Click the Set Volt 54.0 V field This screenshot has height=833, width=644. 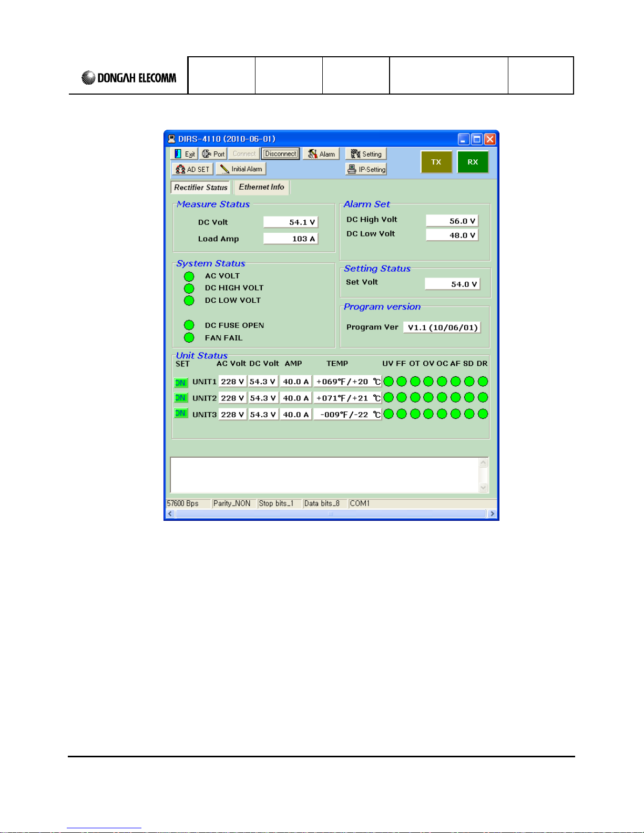pyautogui.click(x=452, y=284)
